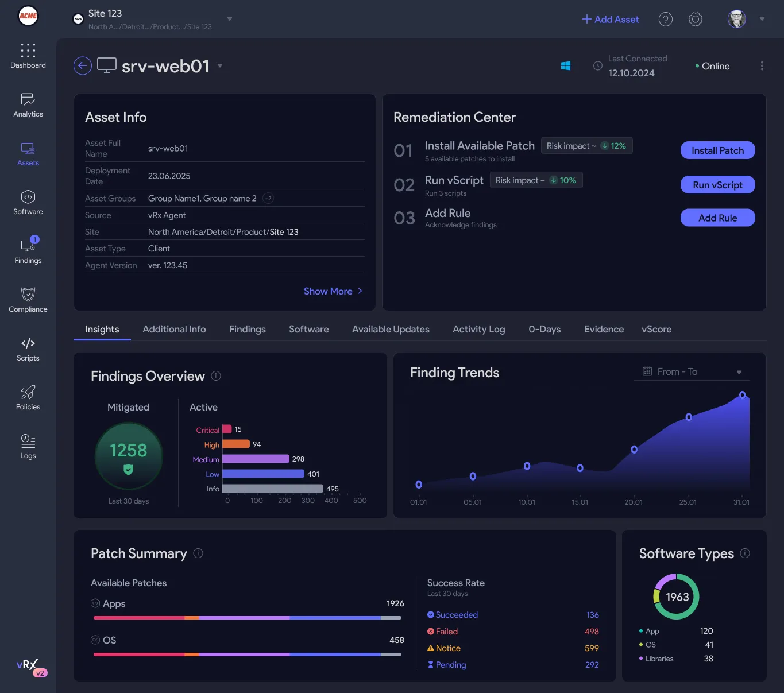
Task: Click the Add Rule button
Action: [718, 218]
